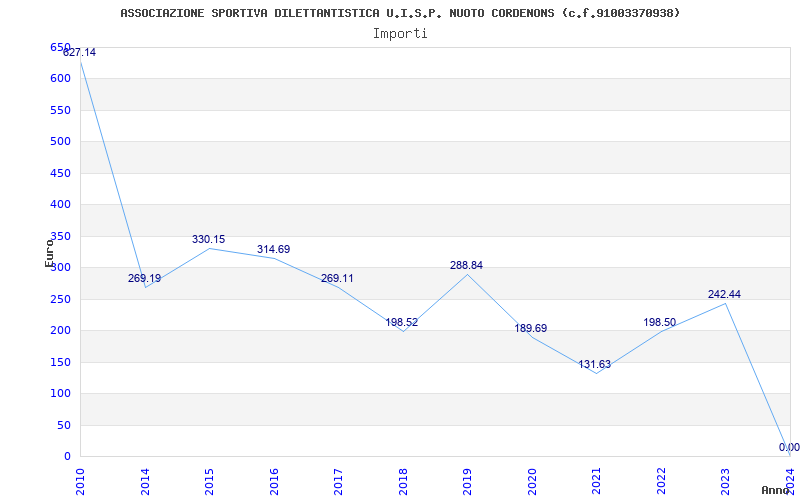Click the 400 value on Euro axis
Image resolution: width=800 pixels, height=500 pixels.
click(x=60, y=205)
